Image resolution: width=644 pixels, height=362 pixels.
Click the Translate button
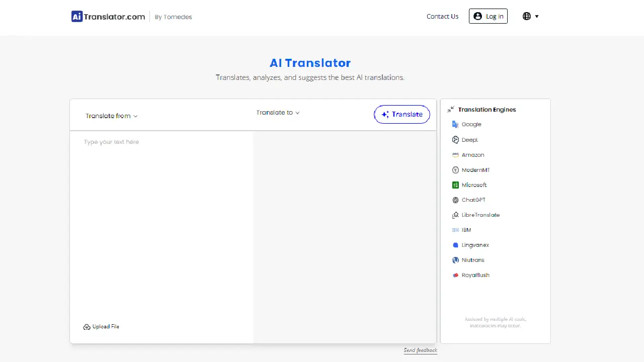[x=401, y=114]
